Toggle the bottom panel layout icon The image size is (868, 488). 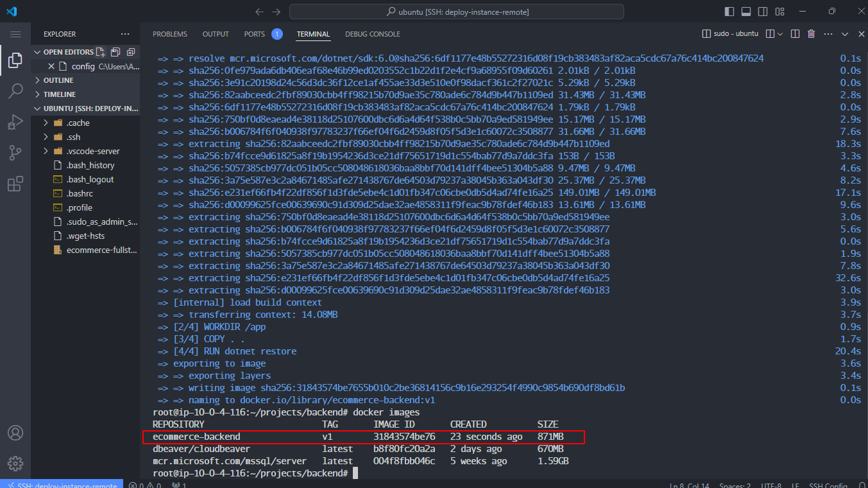(x=746, y=12)
